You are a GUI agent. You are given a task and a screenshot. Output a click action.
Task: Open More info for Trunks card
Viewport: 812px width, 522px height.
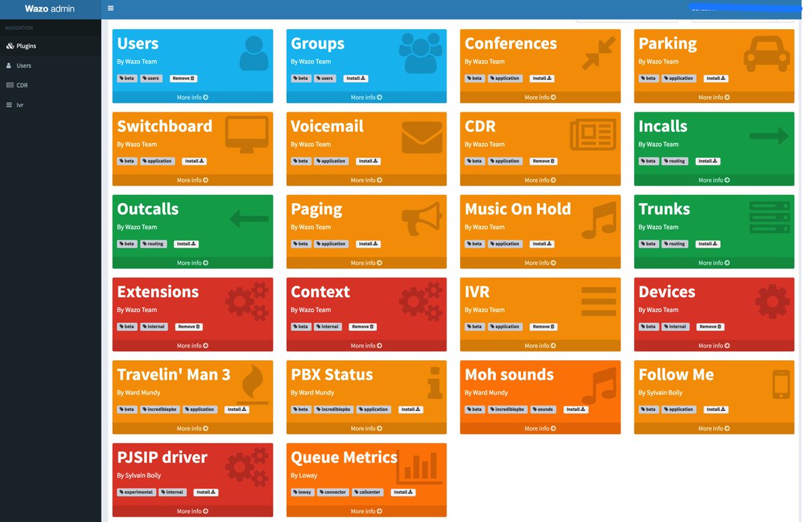pyautogui.click(x=714, y=263)
